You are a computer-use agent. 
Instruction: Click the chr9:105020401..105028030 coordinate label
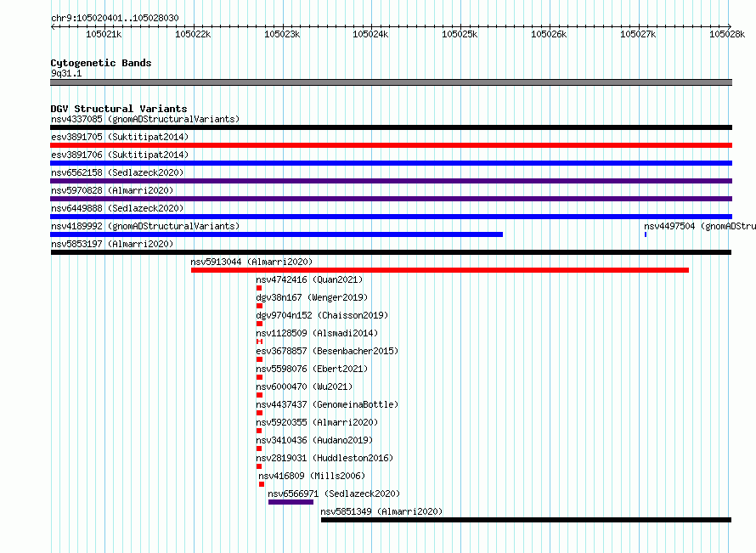(x=115, y=18)
